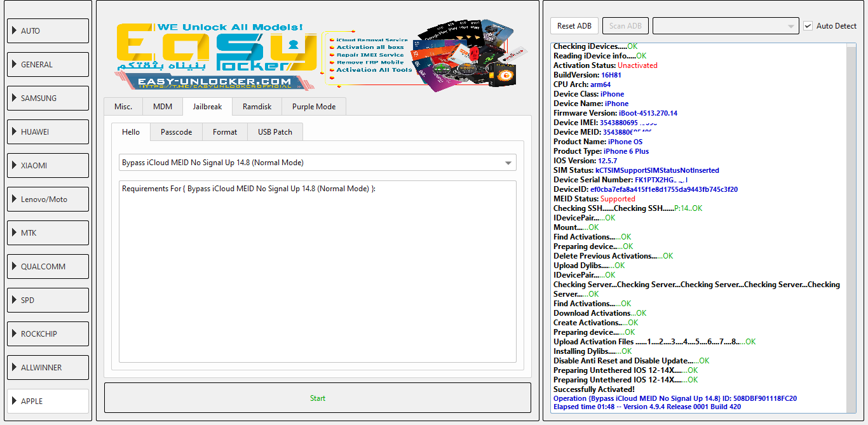
Task: Click the 'Activation Status: Unactivated' log line
Action: point(606,65)
